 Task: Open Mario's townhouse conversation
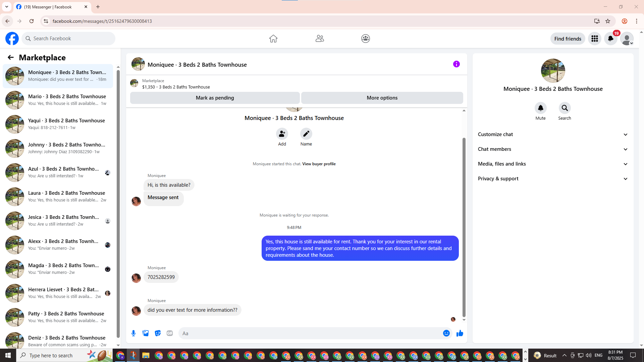pyautogui.click(x=58, y=100)
